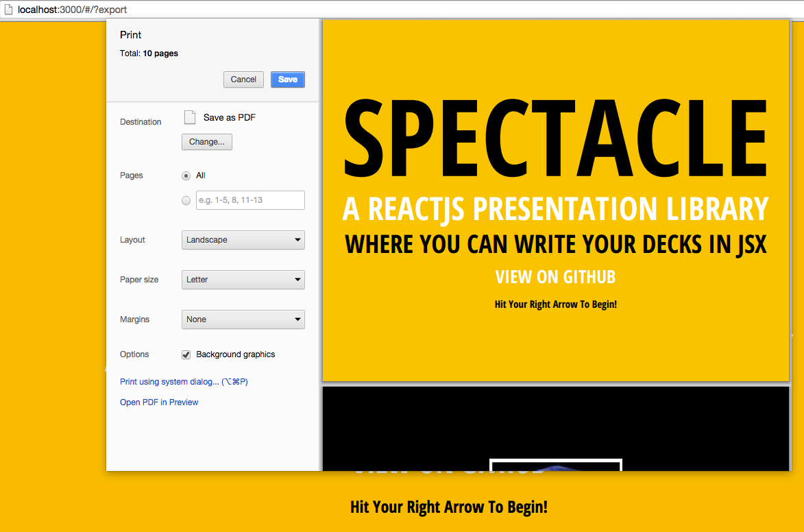
Task: Click the Spectacle first page preview thumbnail
Action: click(x=556, y=201)
